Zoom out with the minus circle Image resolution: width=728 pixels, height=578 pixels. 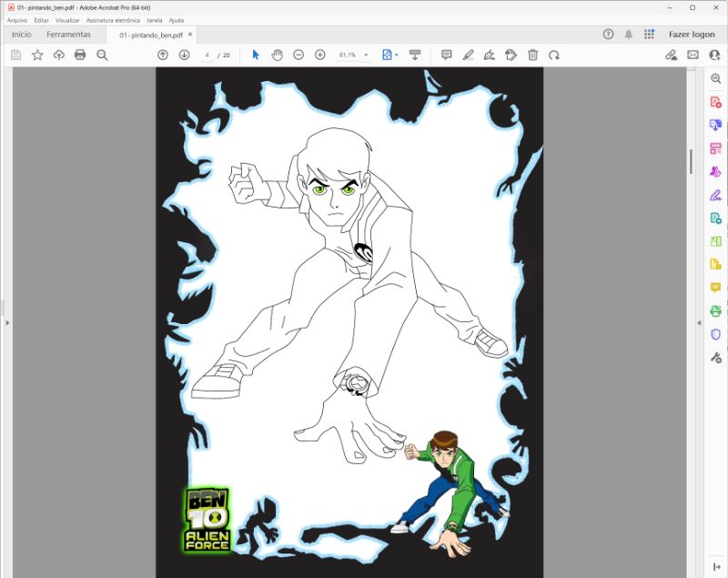[298, 55]
